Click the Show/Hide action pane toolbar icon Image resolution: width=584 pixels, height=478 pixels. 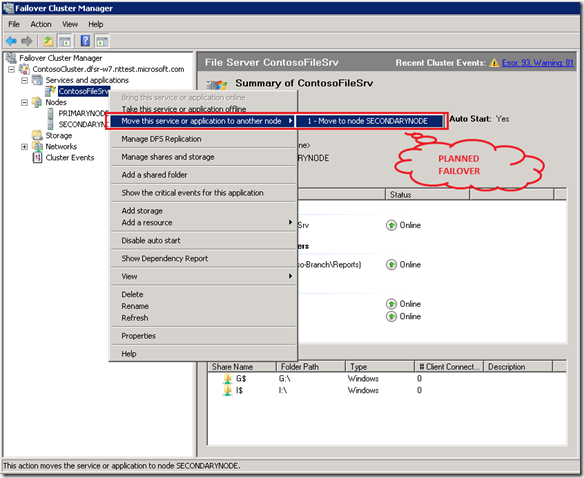102,41
